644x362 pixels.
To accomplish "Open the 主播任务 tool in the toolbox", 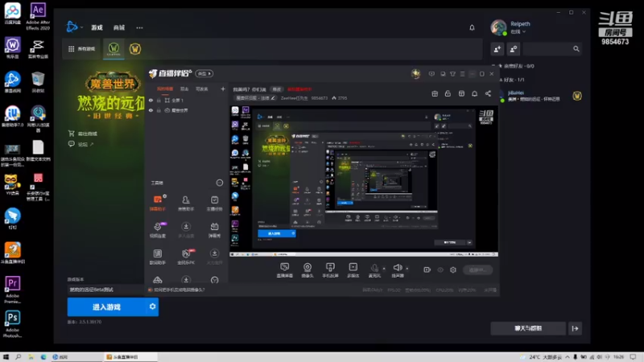I will pyautogui.click(x=214, y=203).
